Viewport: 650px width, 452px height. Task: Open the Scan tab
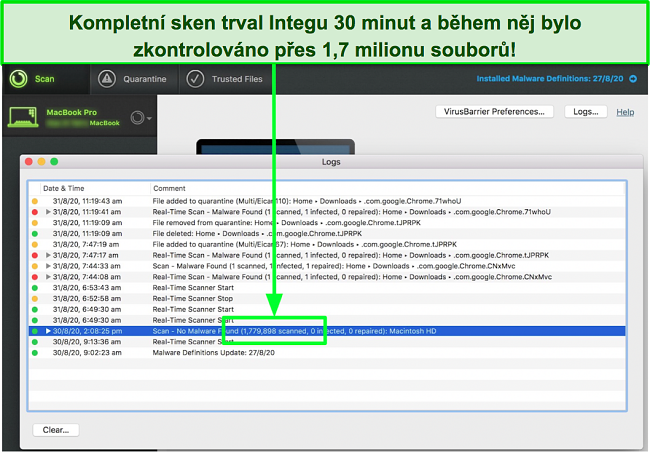(46, 79)
